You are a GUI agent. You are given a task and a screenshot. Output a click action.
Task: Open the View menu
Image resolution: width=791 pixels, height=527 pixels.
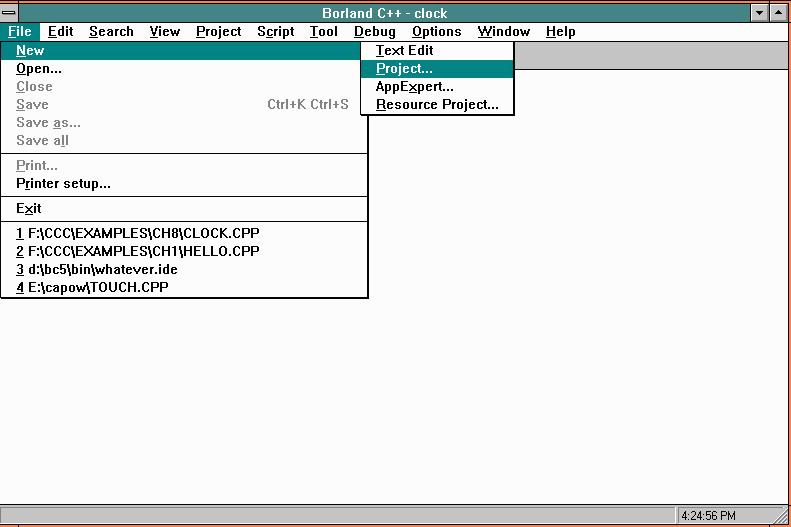pos(164,32)
